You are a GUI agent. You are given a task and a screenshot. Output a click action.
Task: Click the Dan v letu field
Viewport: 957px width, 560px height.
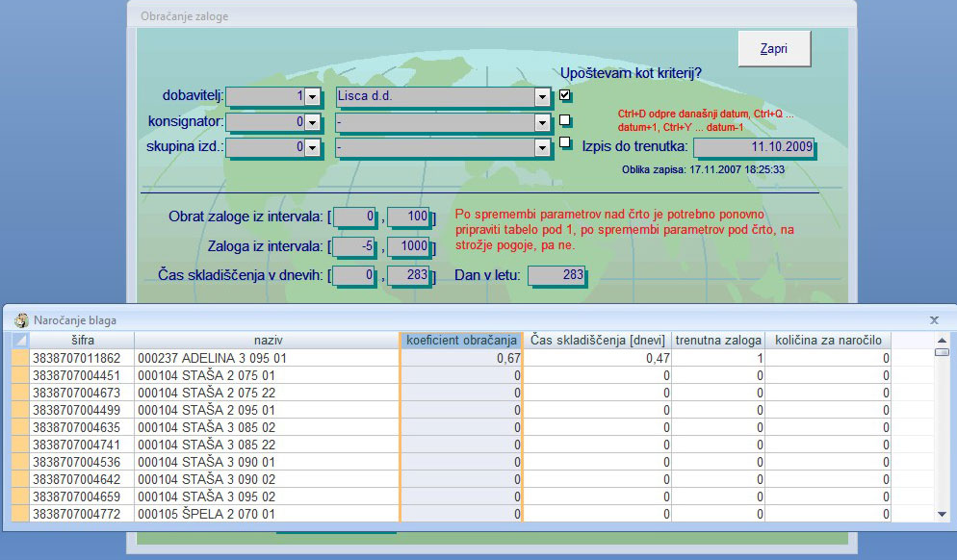coord(556,276)
